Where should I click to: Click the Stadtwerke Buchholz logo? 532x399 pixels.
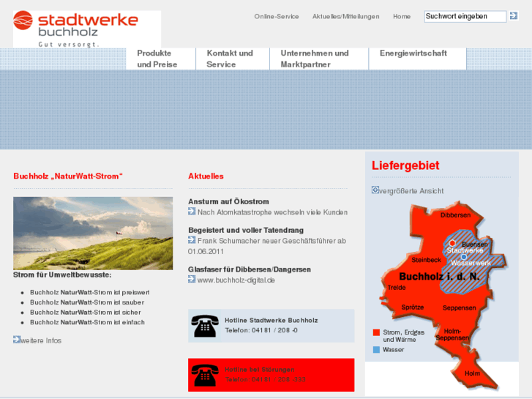87,29
